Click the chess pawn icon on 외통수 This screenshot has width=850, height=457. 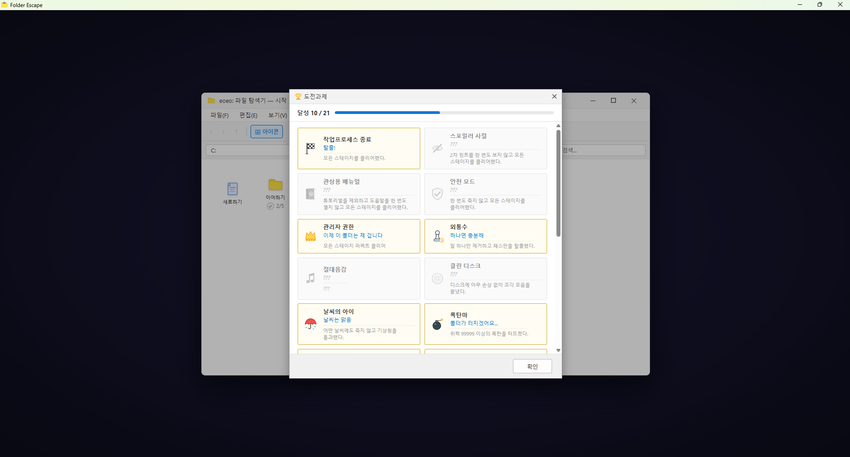(x=437, y=236)
